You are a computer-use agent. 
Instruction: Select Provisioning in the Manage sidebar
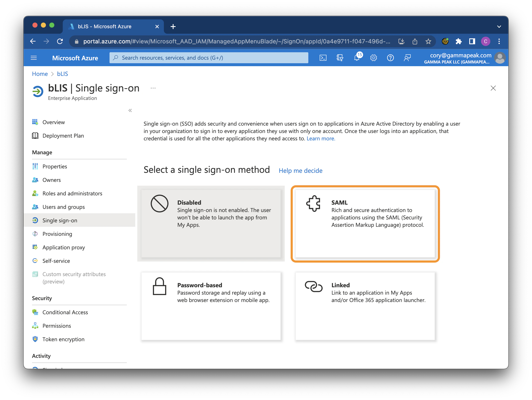[x=57, y=234]
